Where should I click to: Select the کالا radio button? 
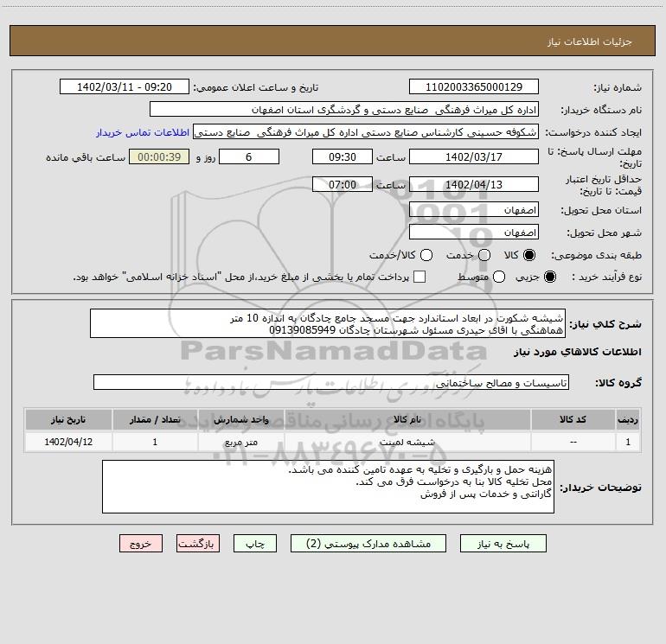(x=529, y=255)
